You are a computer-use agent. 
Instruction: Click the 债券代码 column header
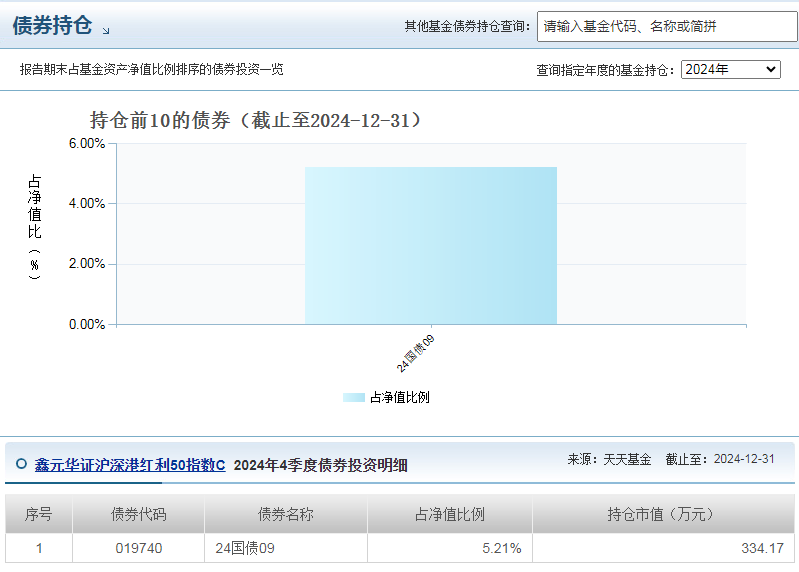click(x=139, y=514)
